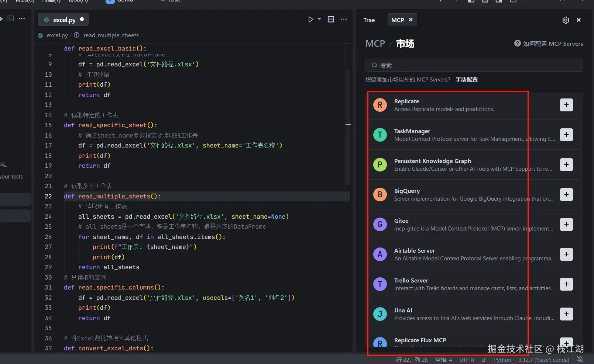Place cursor on return all_sheets line
The width and height of the screenshot is (594, 364).
(x=109, y=267)
